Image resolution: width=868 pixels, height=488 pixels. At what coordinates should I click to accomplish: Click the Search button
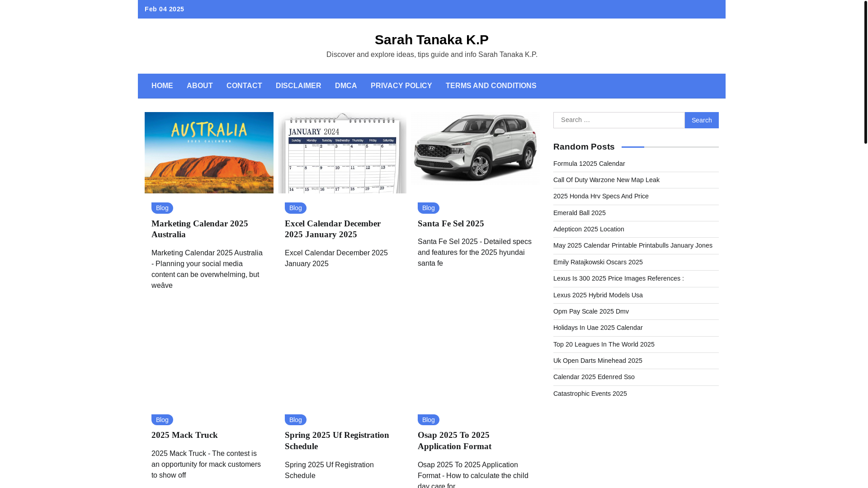point(702,120)
